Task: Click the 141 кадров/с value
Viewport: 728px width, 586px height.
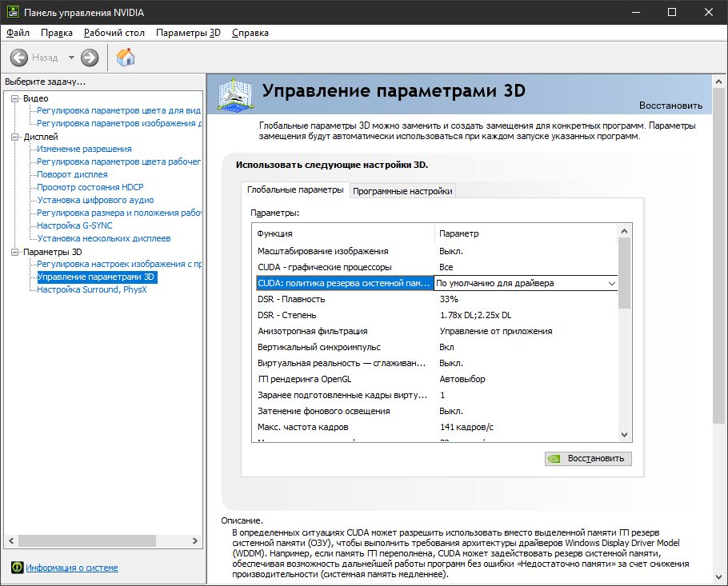Action: (x=466, y=428)
